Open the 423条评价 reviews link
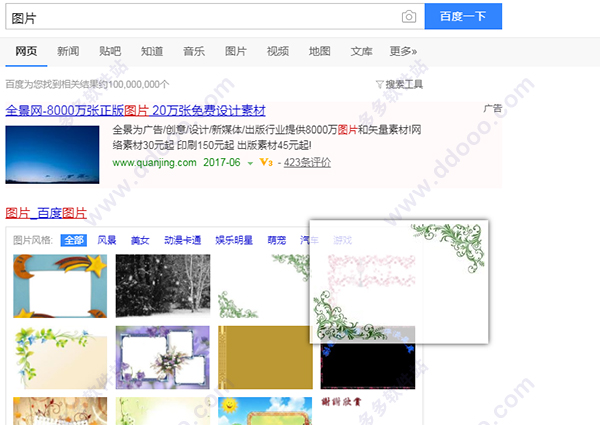 (x=307, y=163)
